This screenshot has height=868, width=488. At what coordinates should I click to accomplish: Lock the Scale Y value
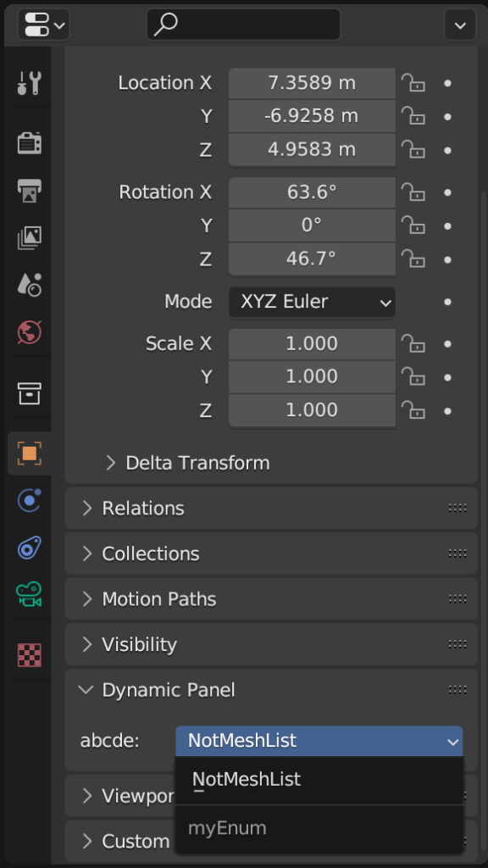pos(413,377)
